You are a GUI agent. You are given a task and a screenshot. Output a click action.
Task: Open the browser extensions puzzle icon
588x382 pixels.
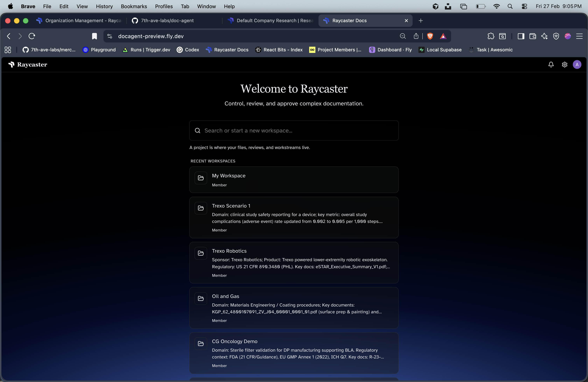tap(491, 36)
